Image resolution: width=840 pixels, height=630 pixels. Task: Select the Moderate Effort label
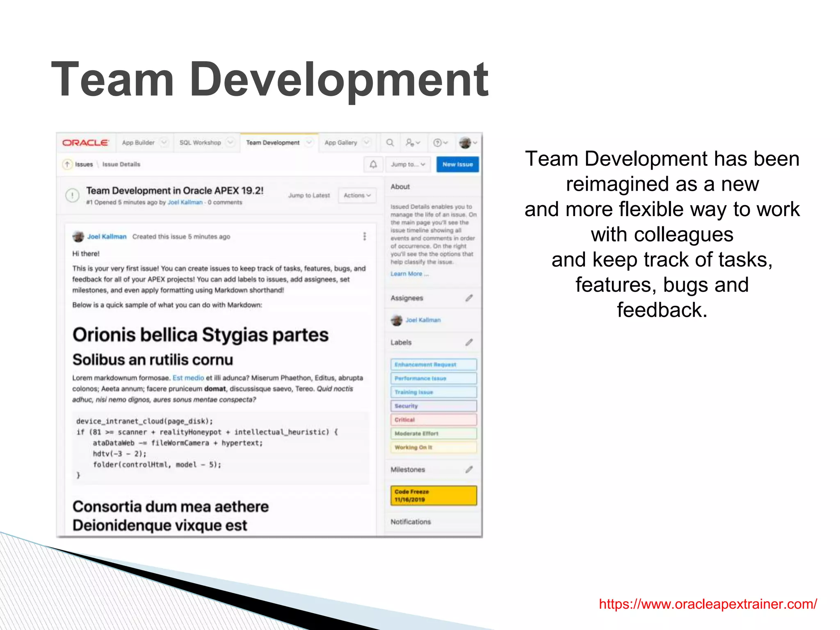[434, 434]
